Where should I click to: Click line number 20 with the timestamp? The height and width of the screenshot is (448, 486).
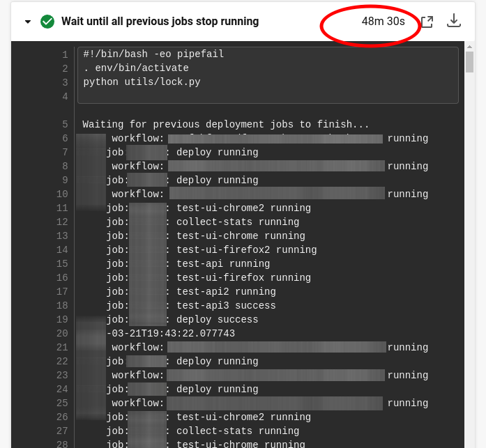[62, 334]
